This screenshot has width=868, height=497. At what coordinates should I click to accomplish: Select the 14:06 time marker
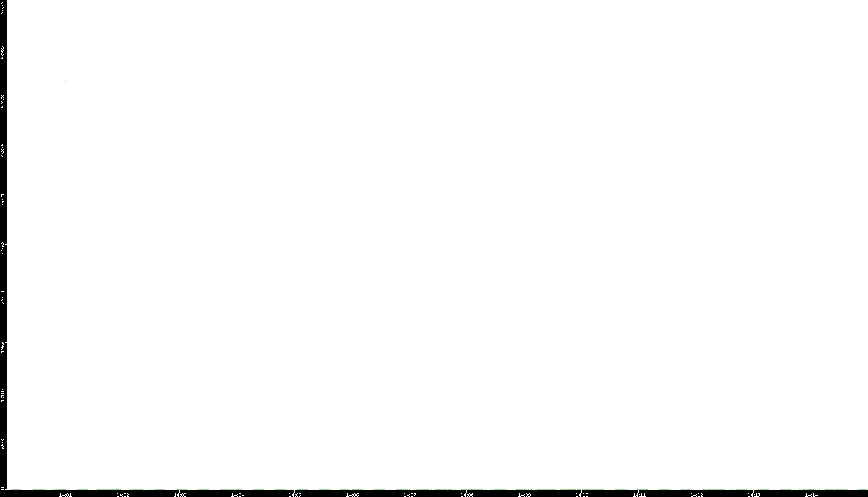pos(352,495)
